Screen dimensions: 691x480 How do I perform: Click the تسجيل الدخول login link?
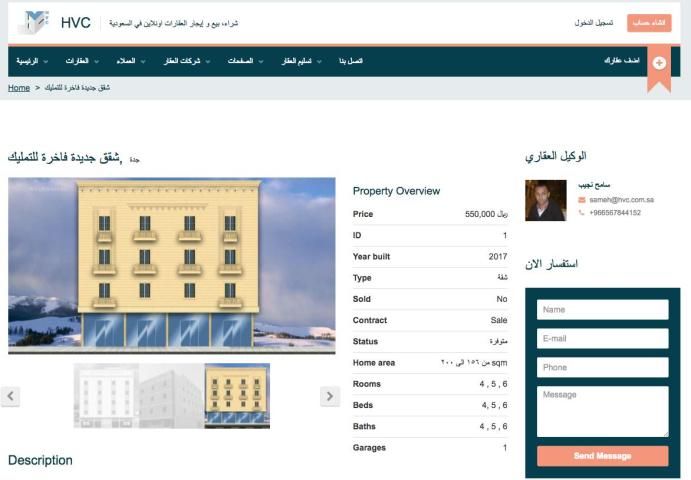(595, 22)
